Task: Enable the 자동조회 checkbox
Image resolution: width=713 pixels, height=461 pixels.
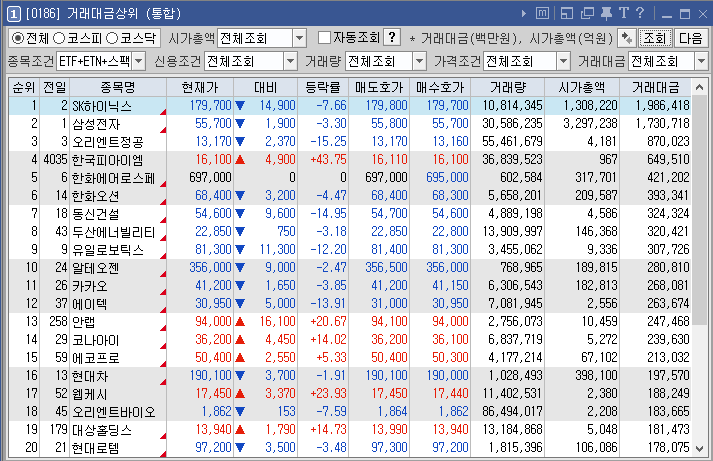Action: click(x=324, y=38)
